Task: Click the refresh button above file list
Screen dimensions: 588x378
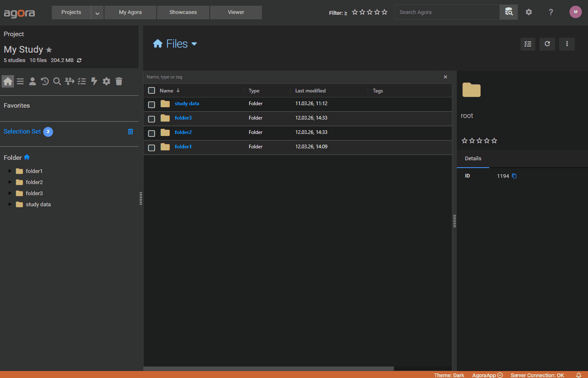Action: pyautogui.click(x=547, y=44)
